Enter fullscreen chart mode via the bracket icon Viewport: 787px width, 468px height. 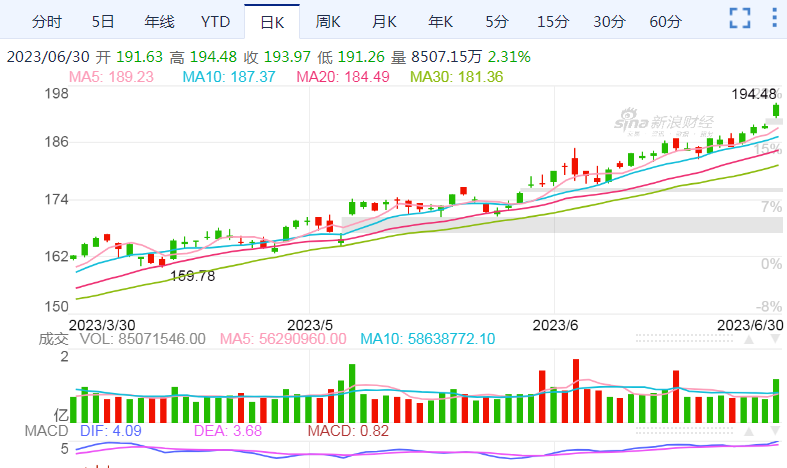(x=740, y=18)
